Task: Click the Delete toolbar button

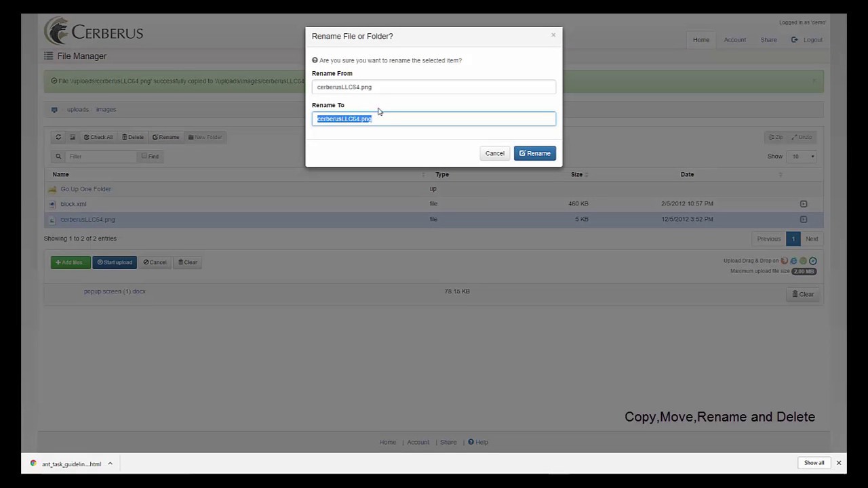Action: (x=133, y=137)
